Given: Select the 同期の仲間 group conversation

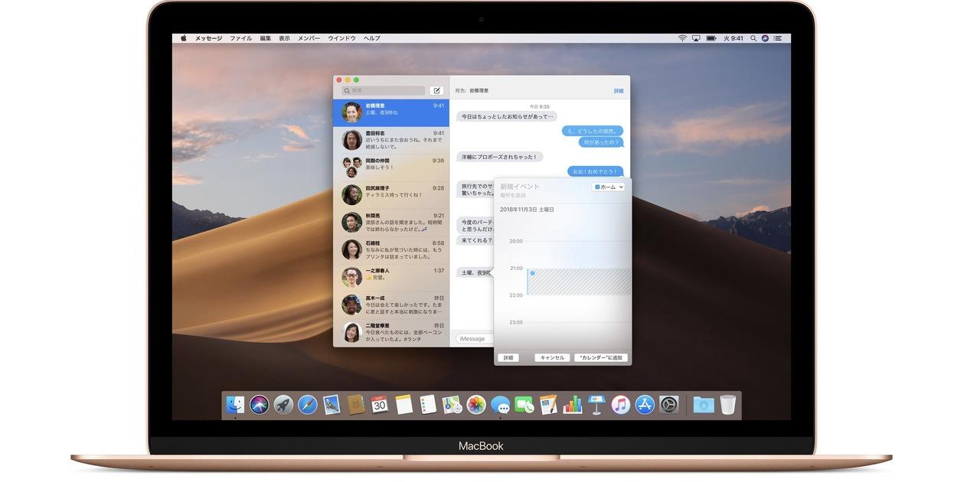Looking at the screenshot, I should (x=391, y=168).
